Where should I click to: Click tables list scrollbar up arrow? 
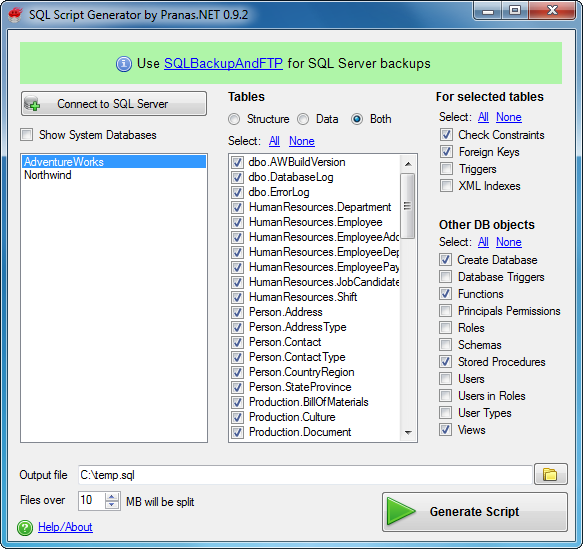(408, 164)
